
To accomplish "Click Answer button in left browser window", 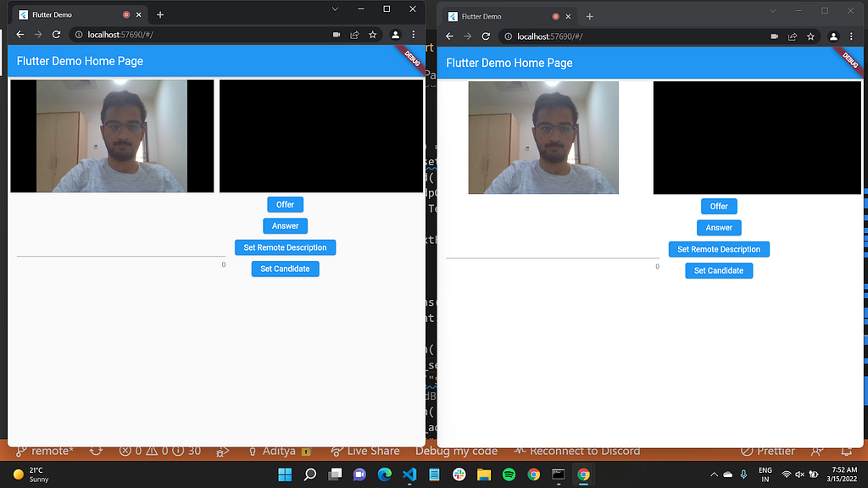I will coord(285,225).
